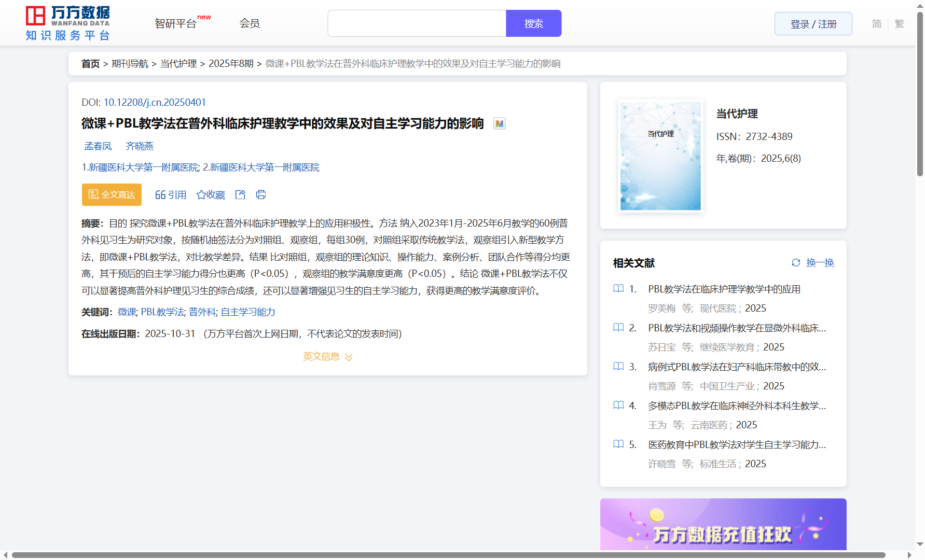Click the 期刊导航 breadcrumb link

130,63
